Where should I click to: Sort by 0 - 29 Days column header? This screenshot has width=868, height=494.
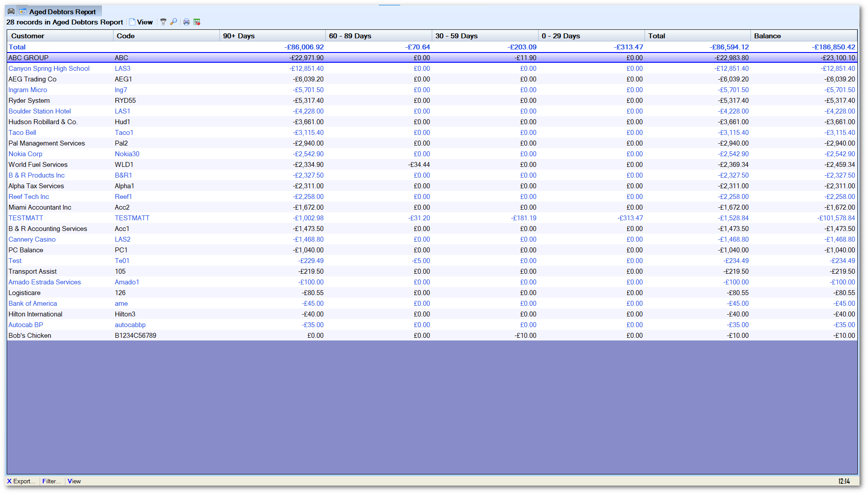coord(592,36)
